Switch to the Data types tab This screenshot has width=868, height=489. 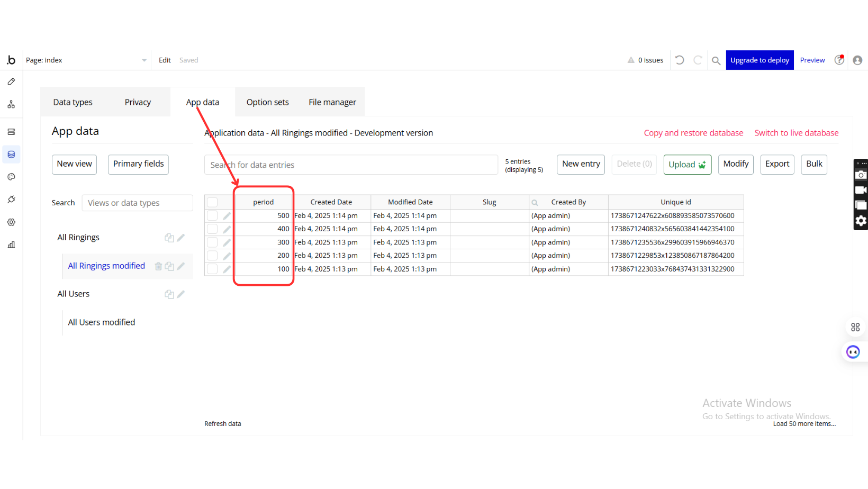tap(73, 102)
